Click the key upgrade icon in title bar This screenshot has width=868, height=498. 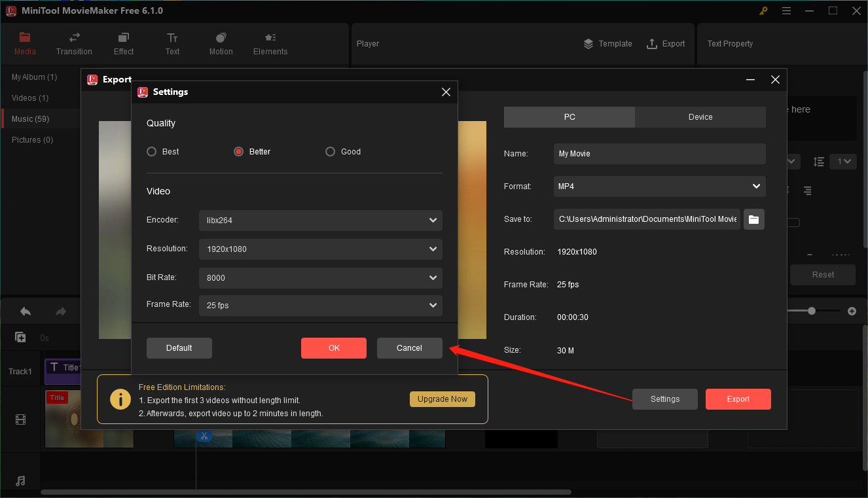(763, 10)
